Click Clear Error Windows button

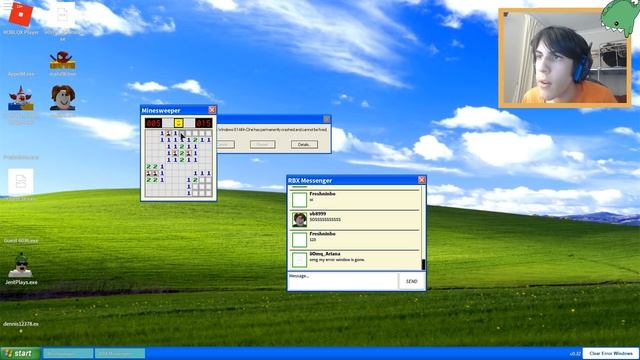click(611, 353)
